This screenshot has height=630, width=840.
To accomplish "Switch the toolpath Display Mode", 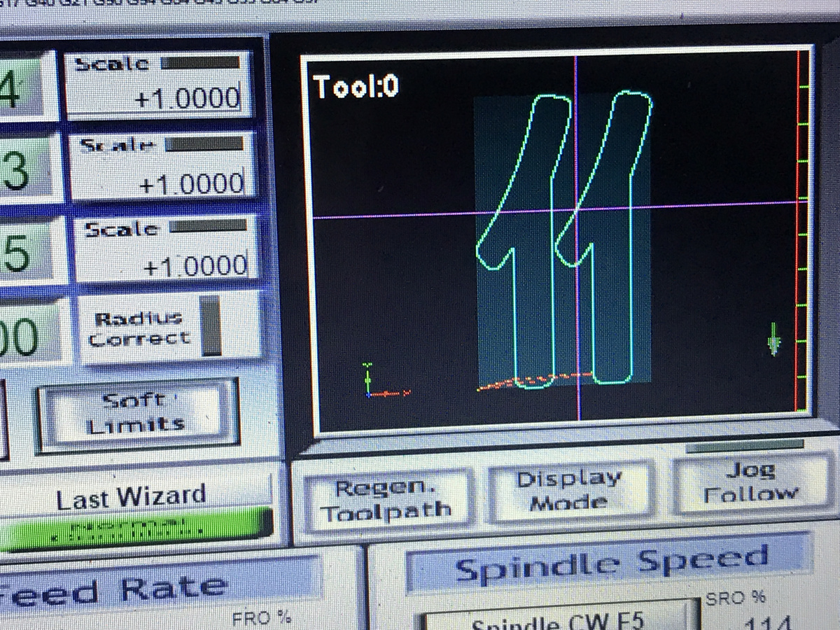I will point(570,491).
